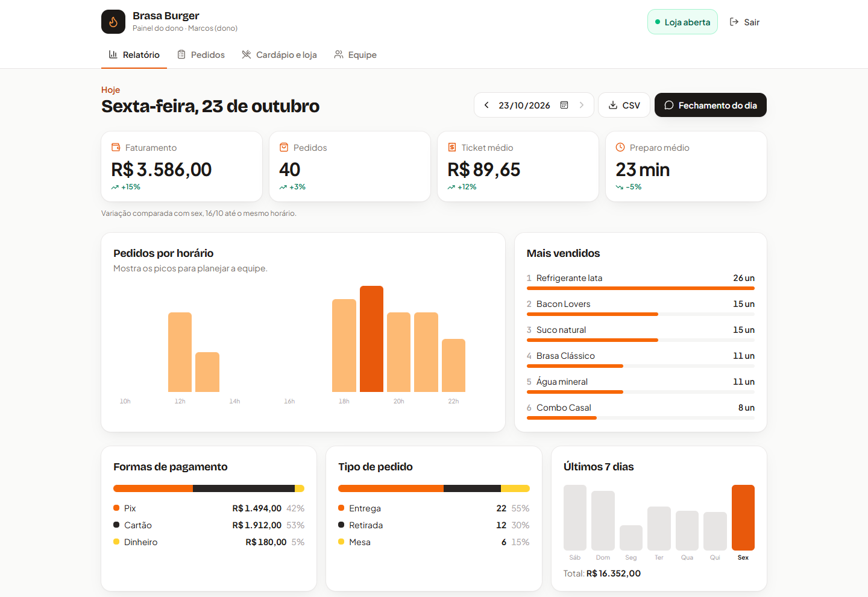Click the Refrigerante lata progress bar
Screen dimensions: 868x597
coord(641,288)
